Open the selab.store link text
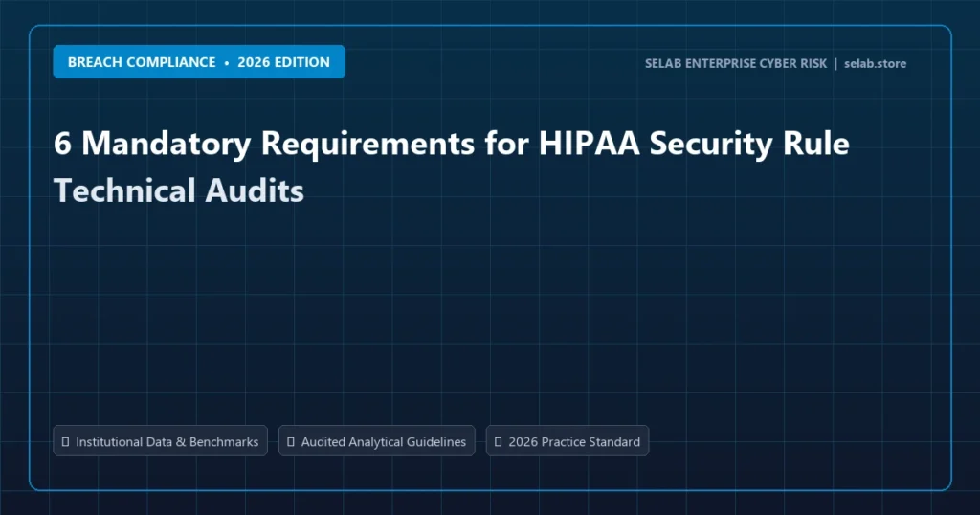 [x=875, y=64]
